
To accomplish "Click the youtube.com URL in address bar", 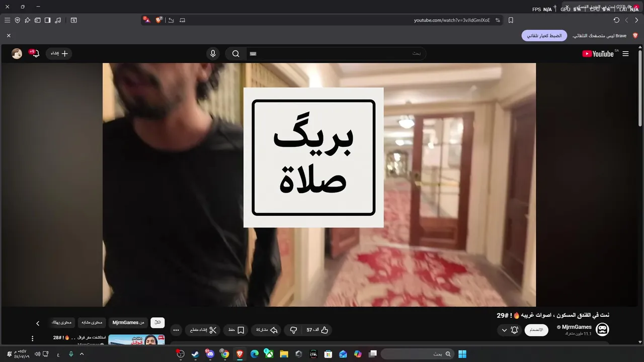I will coord(452,20).
